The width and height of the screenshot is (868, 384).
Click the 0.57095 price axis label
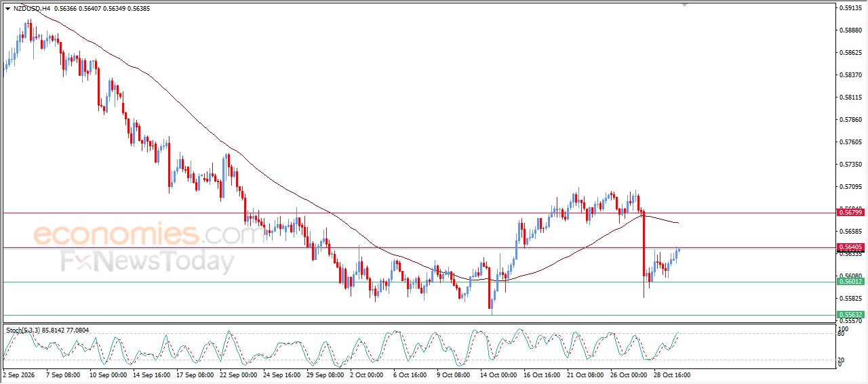click(852, 187)
